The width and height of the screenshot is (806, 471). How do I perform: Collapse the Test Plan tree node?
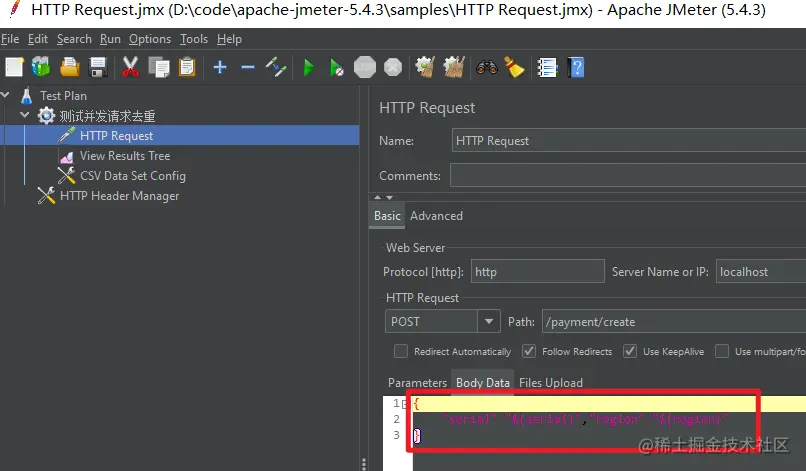click(6, 95)
